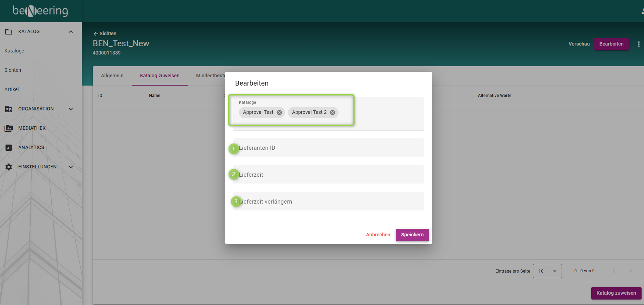Viewport: 644px width, 305px height.
Task: Expand the Einstellungen sidebar section
Action: [71, 167]
